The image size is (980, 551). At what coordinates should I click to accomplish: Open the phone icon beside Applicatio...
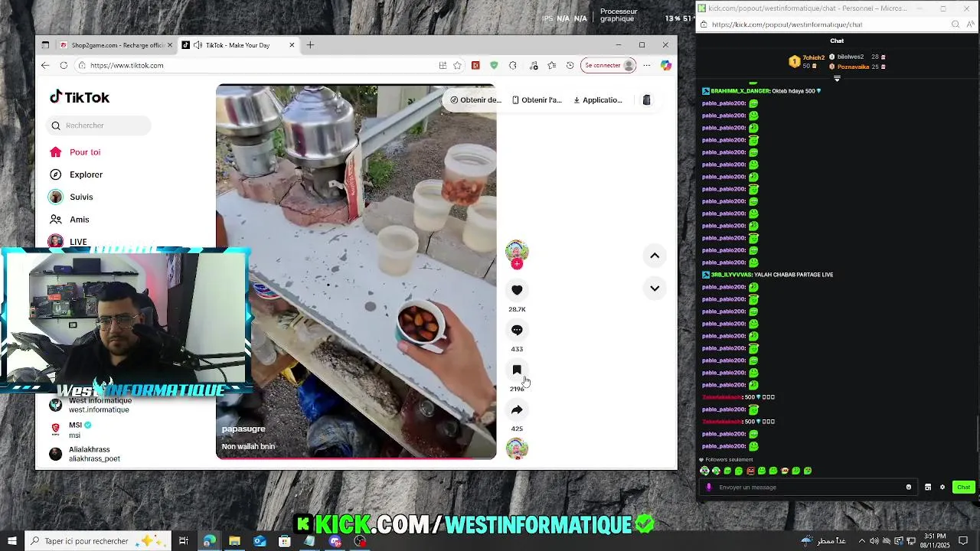tap(646, 100)
